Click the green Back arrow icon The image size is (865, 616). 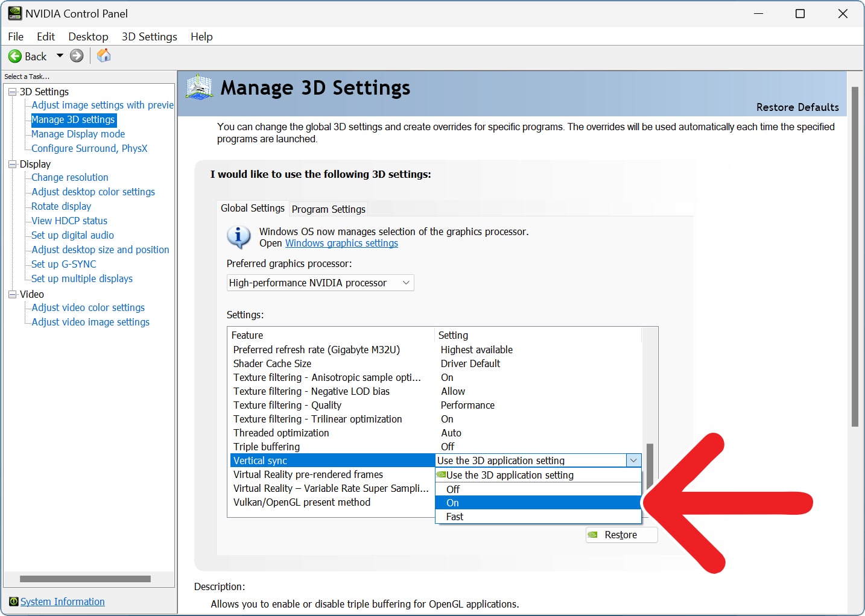tap(14, 56)
